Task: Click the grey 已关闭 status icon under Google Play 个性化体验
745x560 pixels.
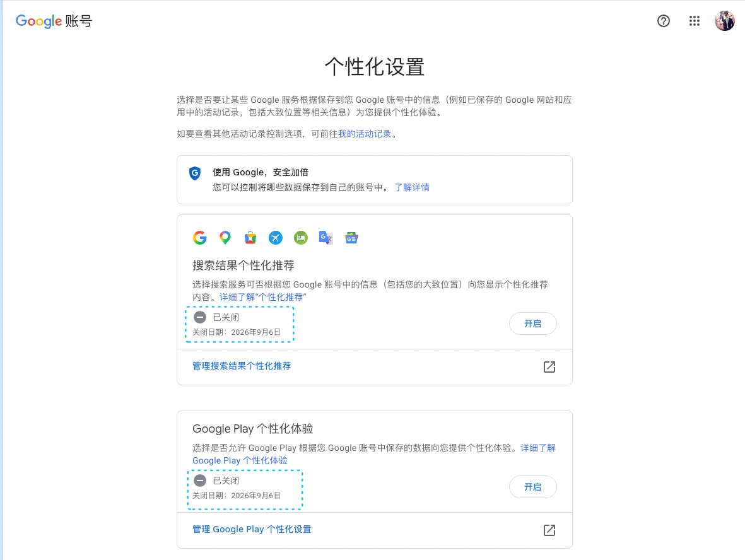Action: tap(200, 481)
